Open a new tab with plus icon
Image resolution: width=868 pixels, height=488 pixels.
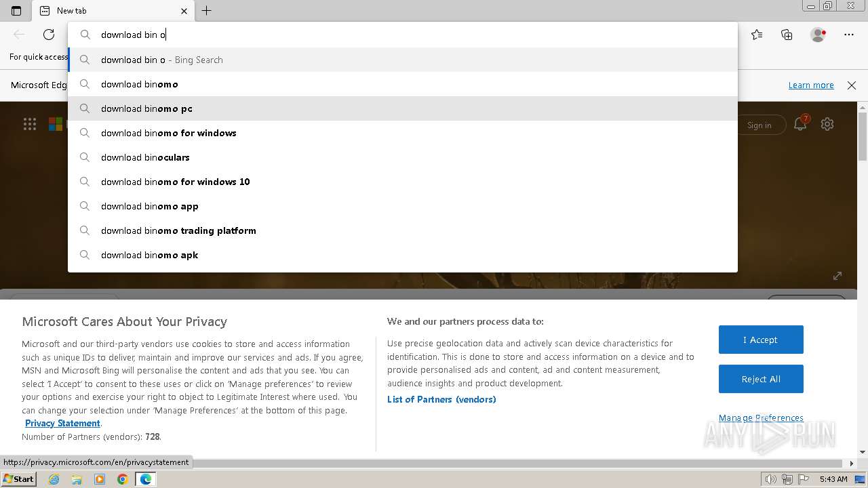(207, 11)
